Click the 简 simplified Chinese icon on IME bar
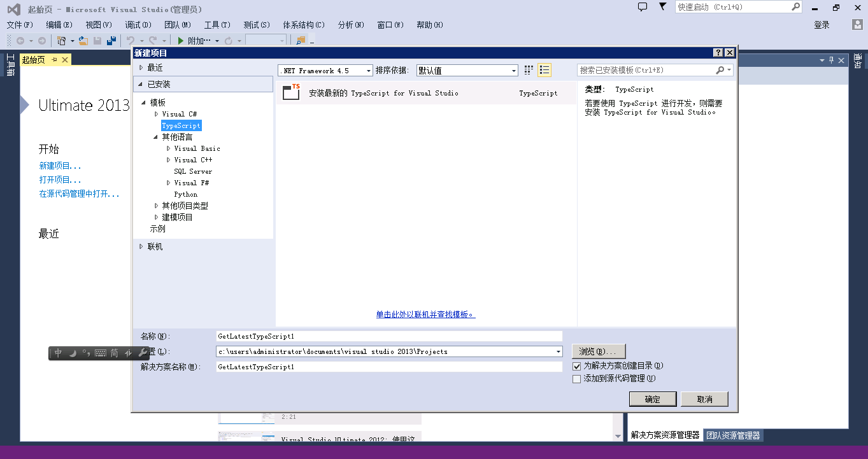The height and width of the screenshot is (459, 868). (115, 353)
